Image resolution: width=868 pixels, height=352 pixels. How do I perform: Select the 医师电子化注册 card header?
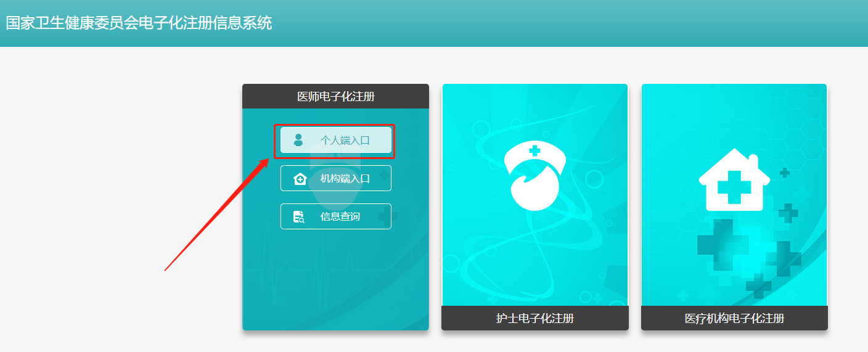tap(335, 96)
